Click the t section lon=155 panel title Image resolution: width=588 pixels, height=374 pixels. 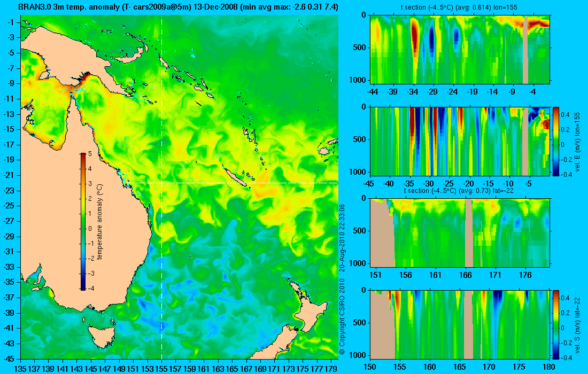[459, 7]
